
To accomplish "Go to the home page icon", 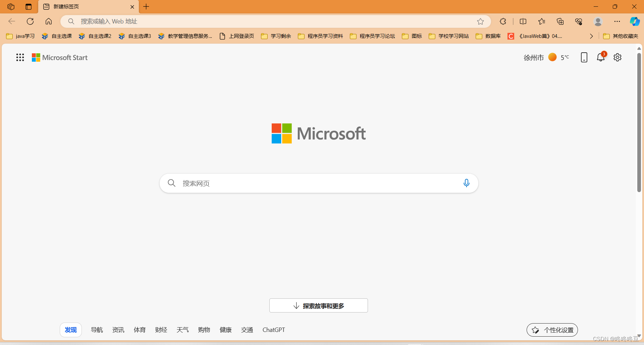I will [x=49, y=21].
